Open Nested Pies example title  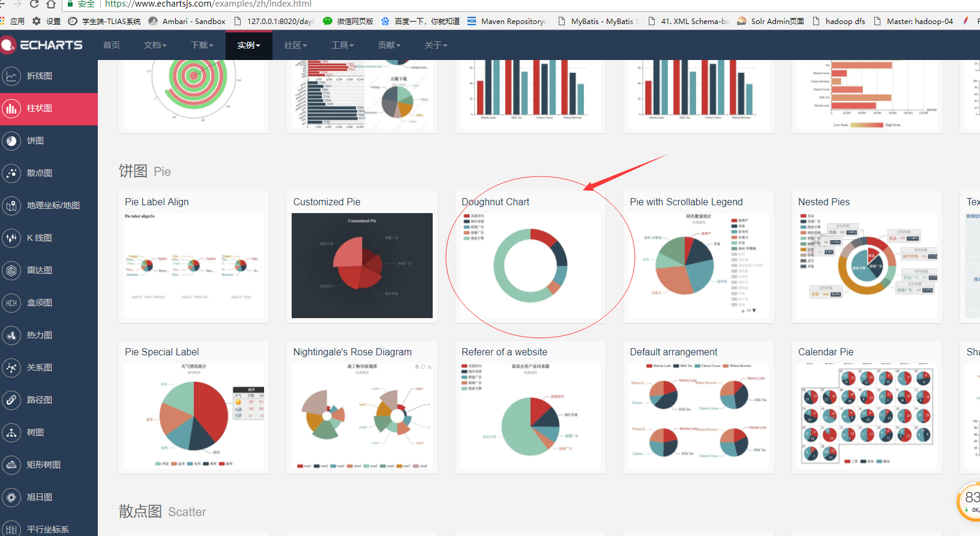coord(824,202)
